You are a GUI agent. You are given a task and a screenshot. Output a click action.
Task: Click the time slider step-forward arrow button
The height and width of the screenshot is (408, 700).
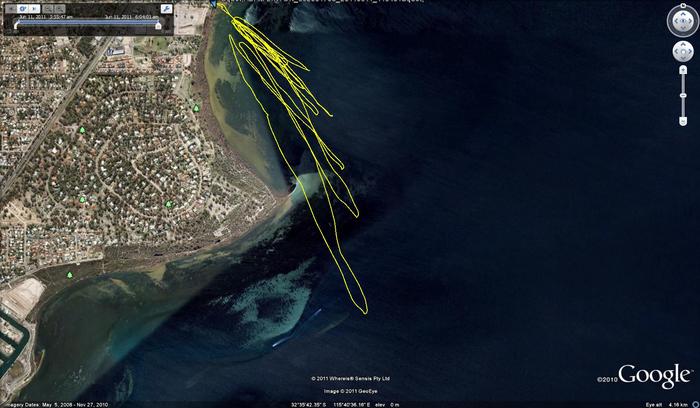pyautogui.click(x=34, y=8)
